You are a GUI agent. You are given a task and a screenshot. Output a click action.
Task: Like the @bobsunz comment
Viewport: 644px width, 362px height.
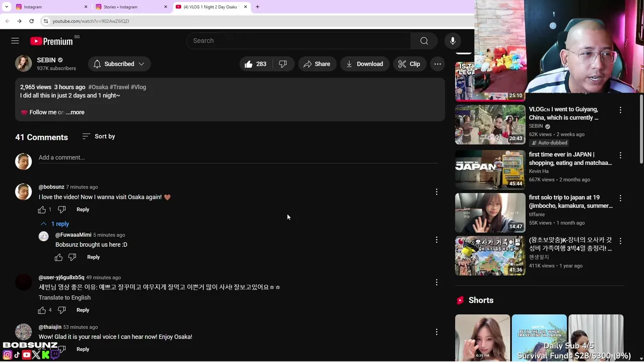pos(42,210)
